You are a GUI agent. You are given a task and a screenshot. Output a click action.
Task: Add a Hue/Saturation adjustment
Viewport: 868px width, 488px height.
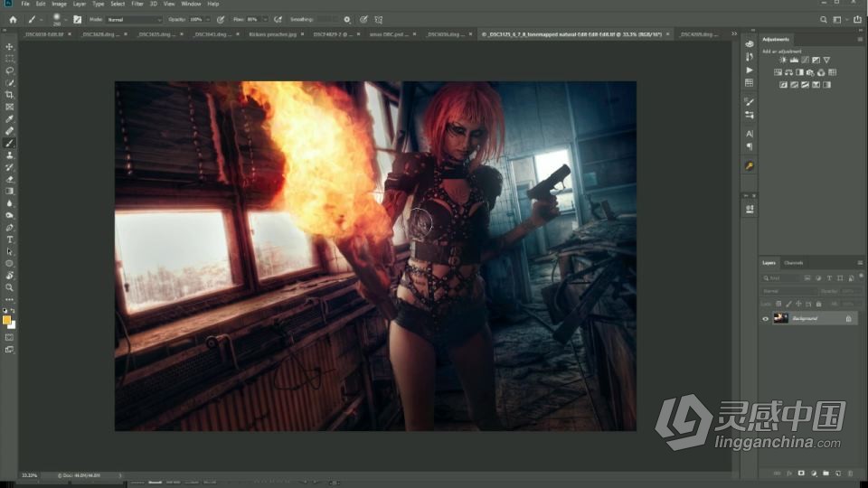click(778, 72)
